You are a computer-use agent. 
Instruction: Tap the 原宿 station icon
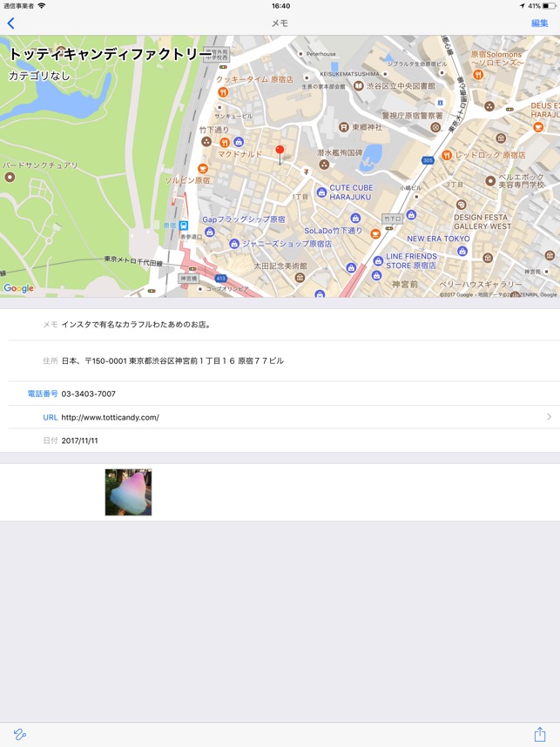[x=183, y=225]
